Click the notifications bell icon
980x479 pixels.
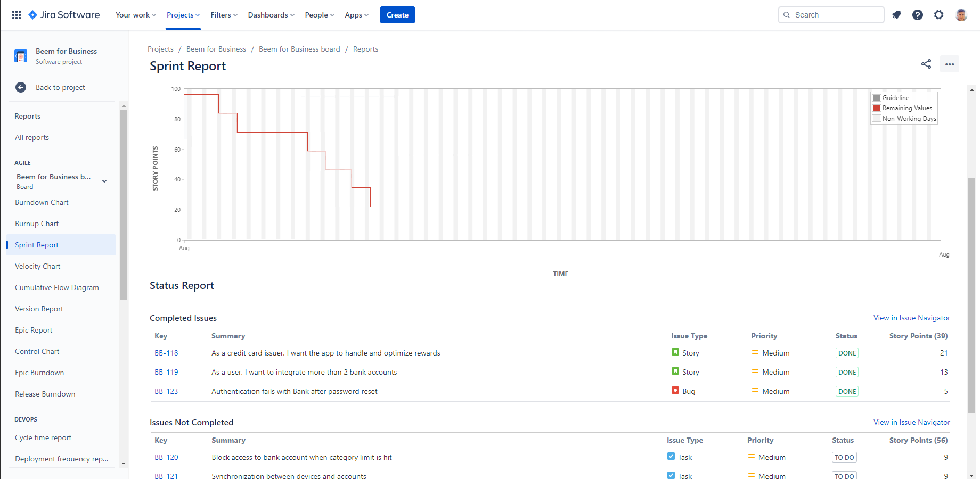[896, 14]
